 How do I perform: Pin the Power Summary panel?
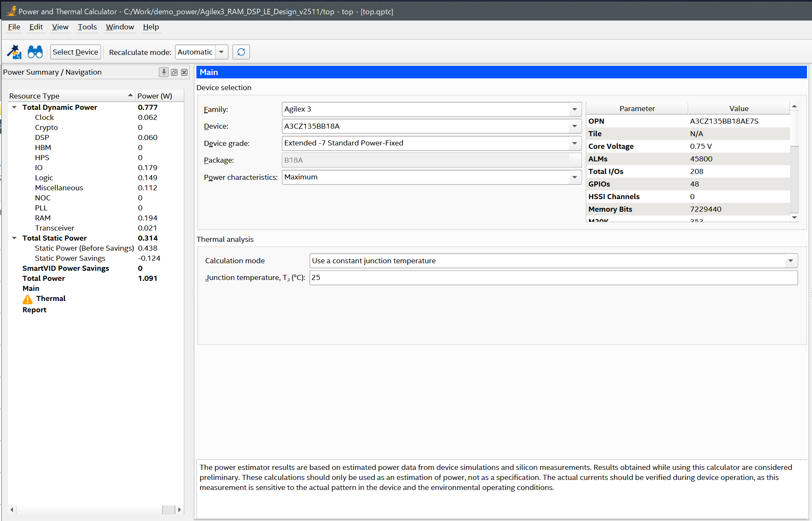click(x=164, y=72)
